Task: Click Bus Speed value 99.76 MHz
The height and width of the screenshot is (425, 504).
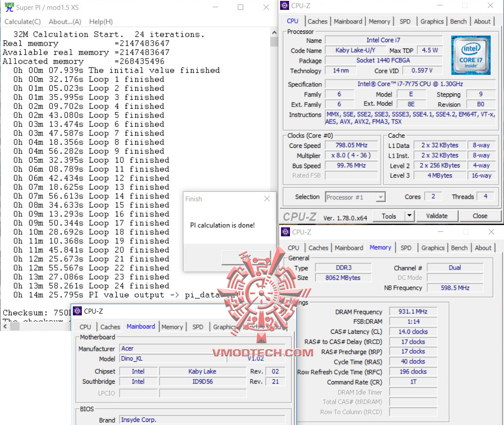Action: pos(351,165)
